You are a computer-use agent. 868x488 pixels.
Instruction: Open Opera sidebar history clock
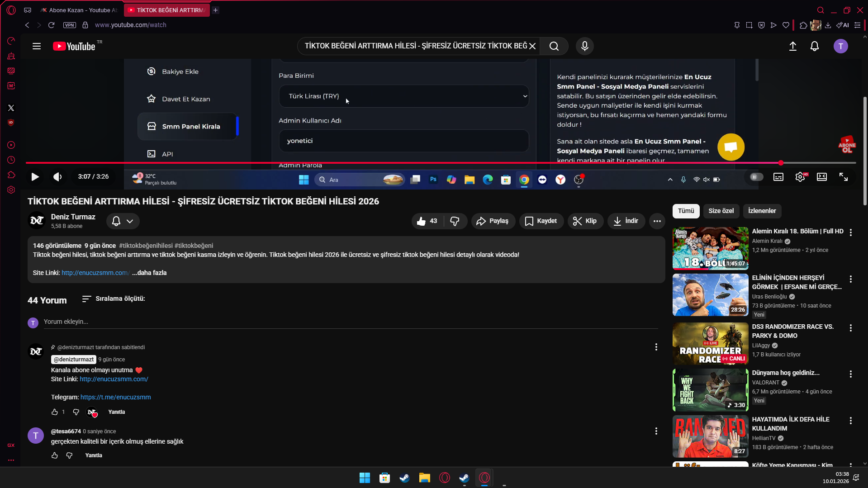[11, 160]
